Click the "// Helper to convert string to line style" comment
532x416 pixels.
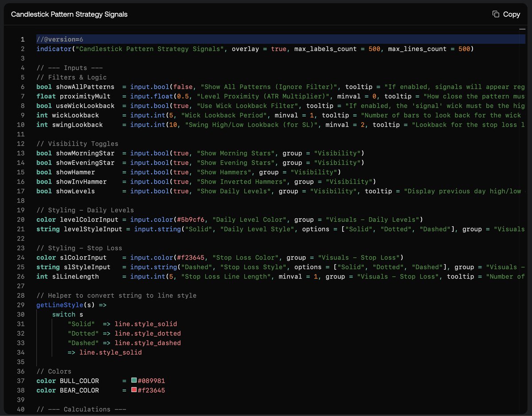point(117,295)
